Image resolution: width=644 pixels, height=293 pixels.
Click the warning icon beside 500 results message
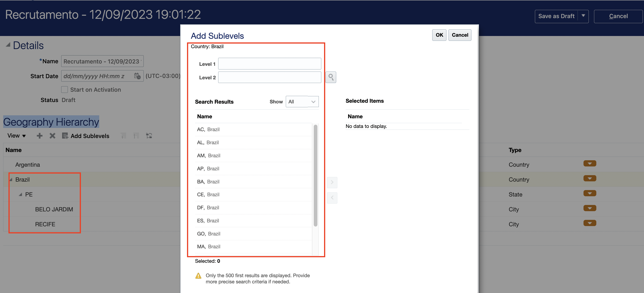pos(198,276)
